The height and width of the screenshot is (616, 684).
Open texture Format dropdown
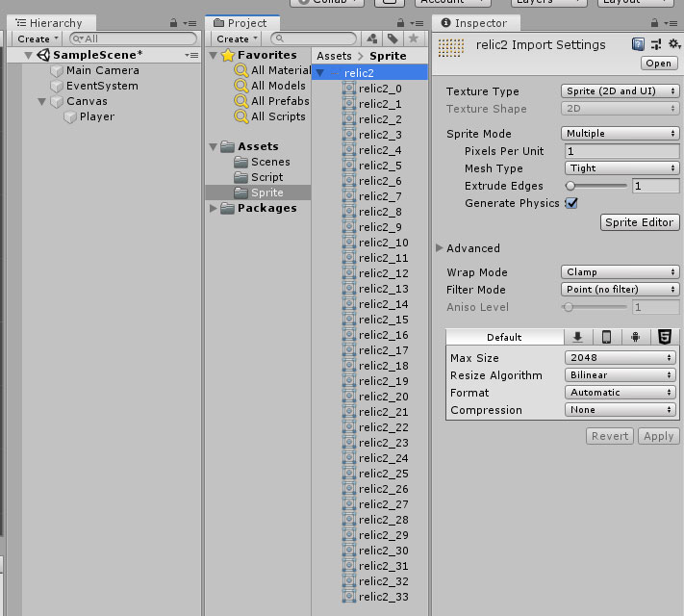click(620, 393)
